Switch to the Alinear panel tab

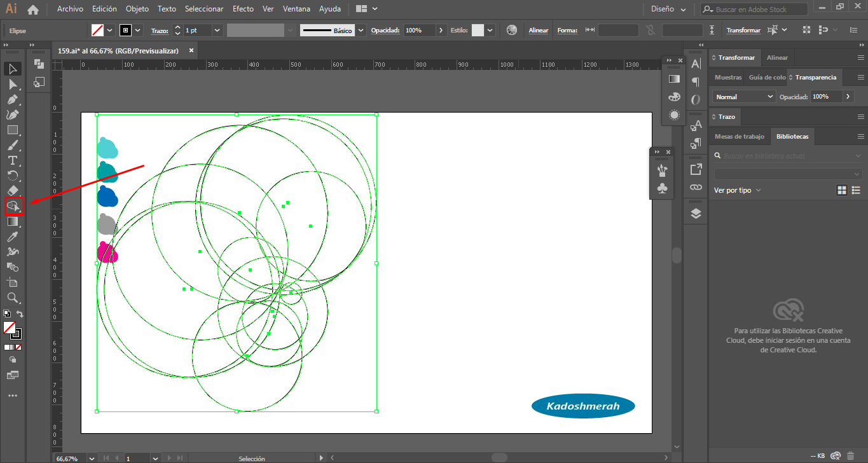(x=777, y=57)
